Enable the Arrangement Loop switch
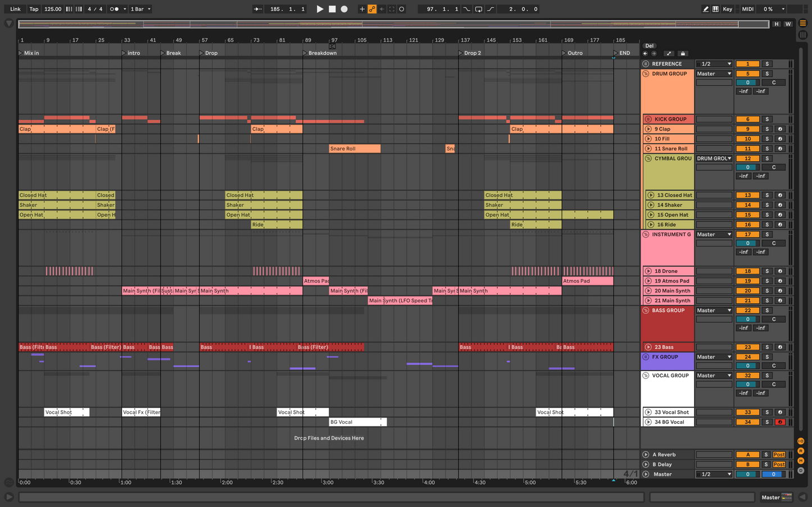 tap(478, 9)
